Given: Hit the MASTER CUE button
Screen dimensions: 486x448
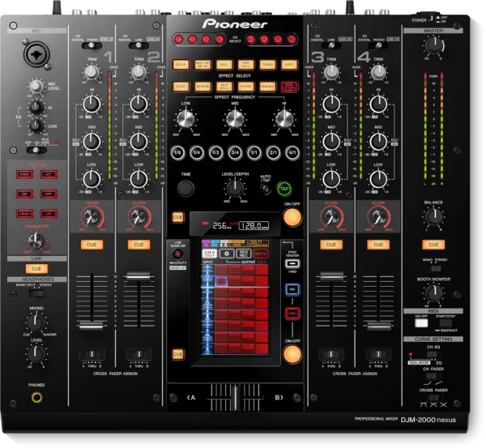Looking at the screenshot, I should click(433, 245).
